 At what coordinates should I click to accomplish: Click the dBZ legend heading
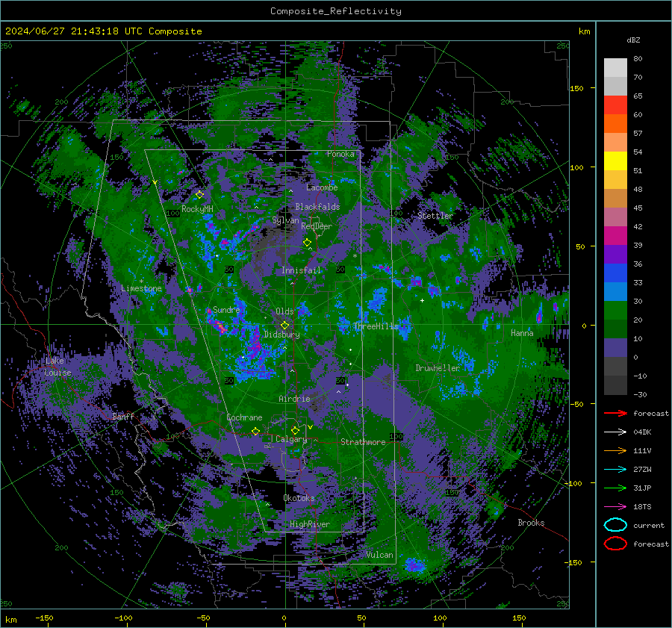[633, 40]
